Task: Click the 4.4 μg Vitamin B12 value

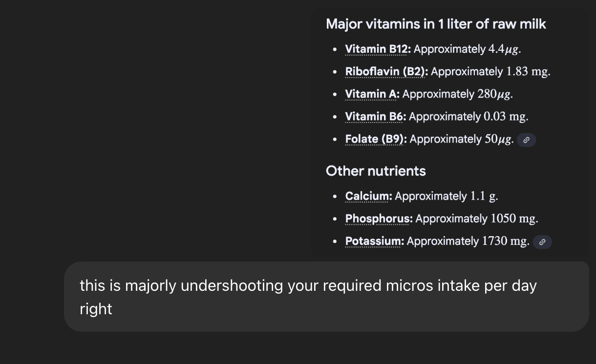Action: pyautogui.click(x=504, y=49)
